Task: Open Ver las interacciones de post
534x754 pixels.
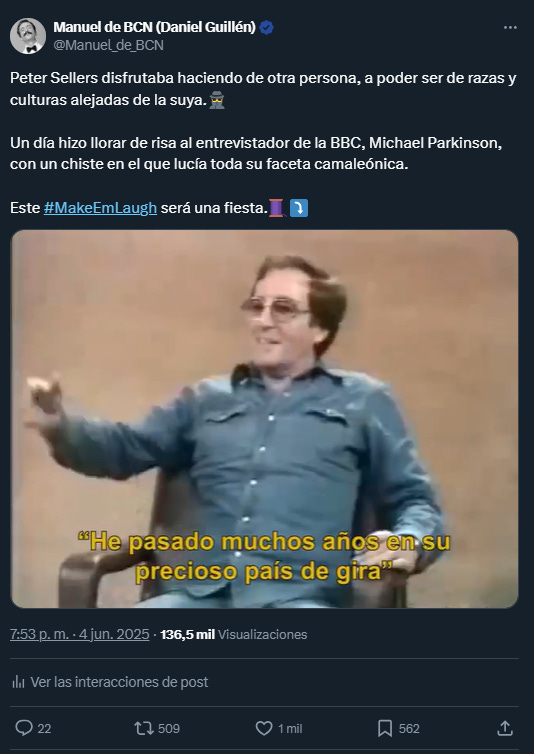Action: click(110, 682)
